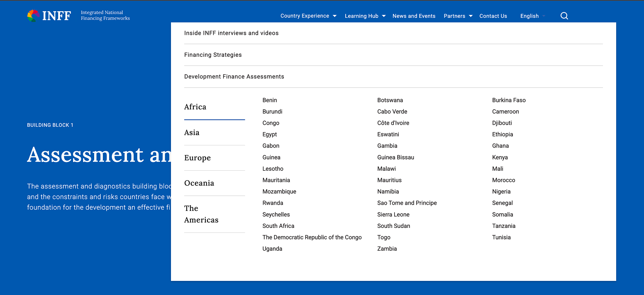The width and height of the screenshot is (644, 295).
Task: Open the search magnifier icon
Action: pos(564,16)
